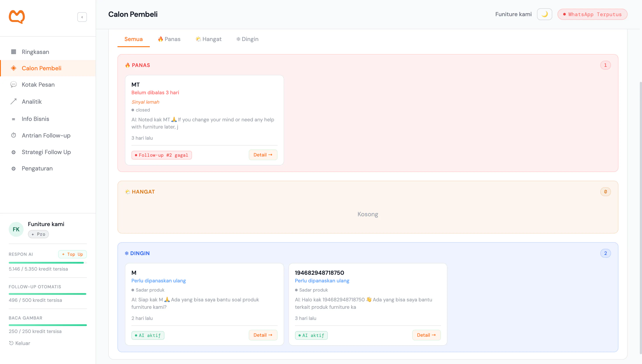
Task: Click the HANGAT count badge showing 0
Action: [x=605, y=192]
